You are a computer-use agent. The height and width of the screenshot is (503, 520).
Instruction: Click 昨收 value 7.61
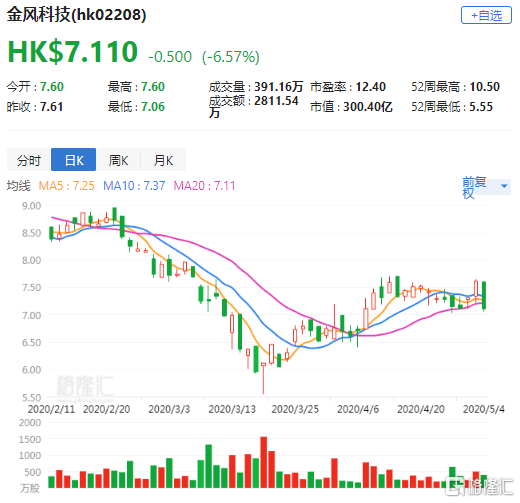coord(52,107)
